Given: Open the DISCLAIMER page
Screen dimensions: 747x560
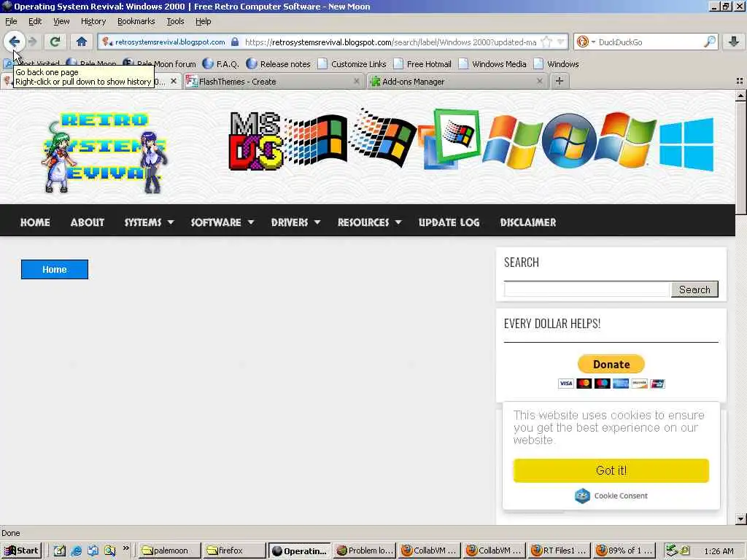Looking at the screenshot, I should tap(528, 222).
